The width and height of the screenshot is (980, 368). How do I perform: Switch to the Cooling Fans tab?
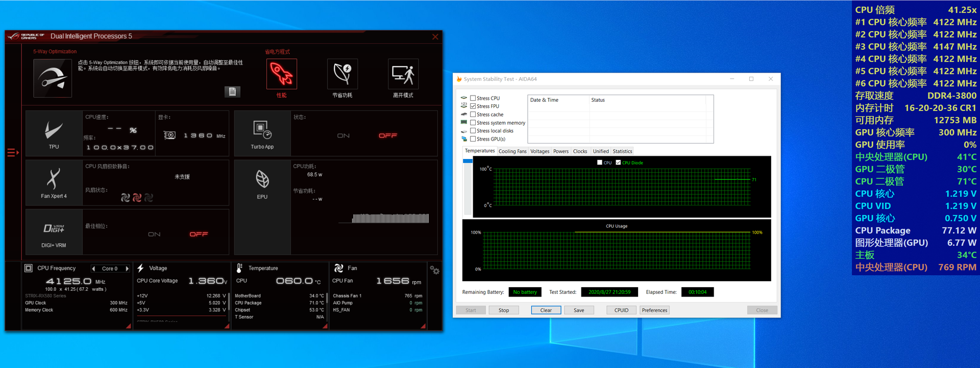point(512,151)
